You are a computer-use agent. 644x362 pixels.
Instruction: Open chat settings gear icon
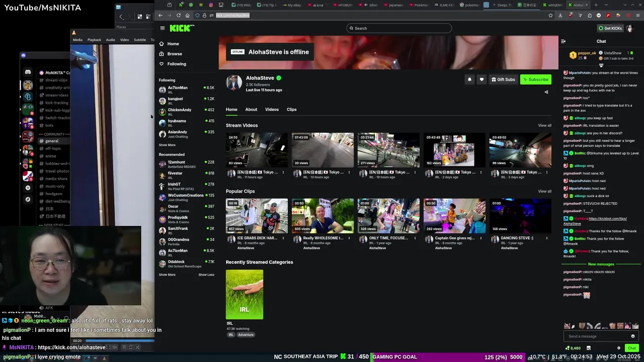[619, 348]
